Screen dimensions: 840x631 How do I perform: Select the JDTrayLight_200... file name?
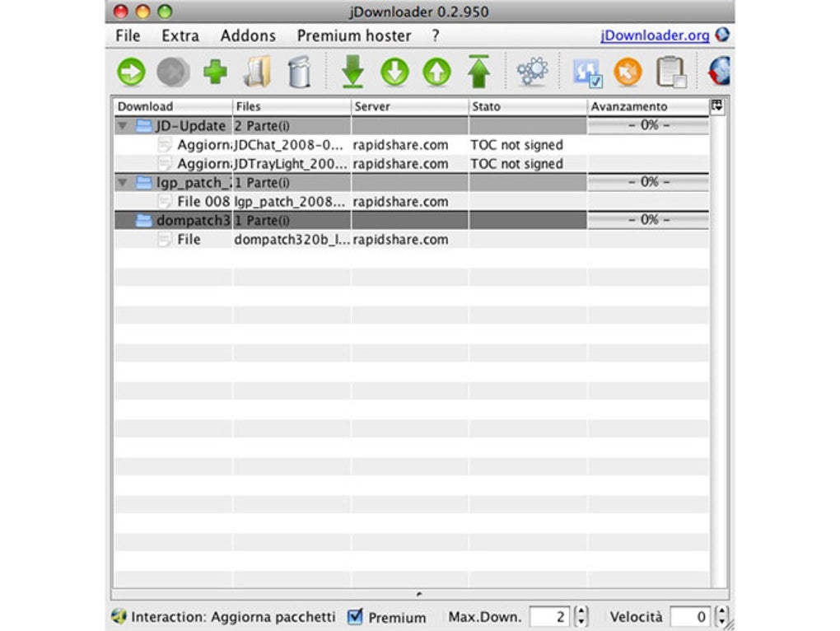(291, 163)
